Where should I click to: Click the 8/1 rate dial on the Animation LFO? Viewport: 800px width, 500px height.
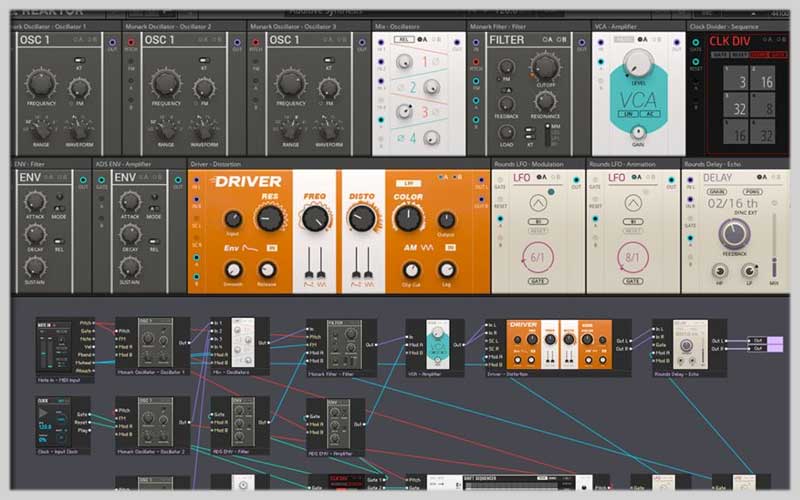[x=633, y=258]
